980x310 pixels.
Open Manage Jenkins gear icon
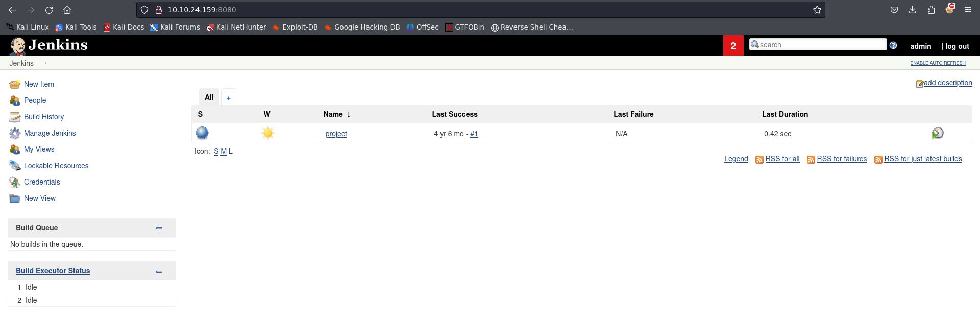(15, 133)
